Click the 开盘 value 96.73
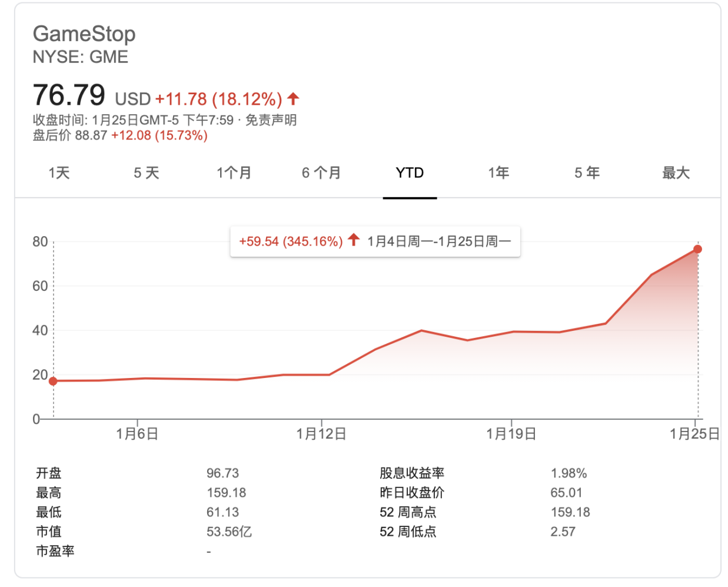This screenshot has width=728, height=587. click(222, 473)
